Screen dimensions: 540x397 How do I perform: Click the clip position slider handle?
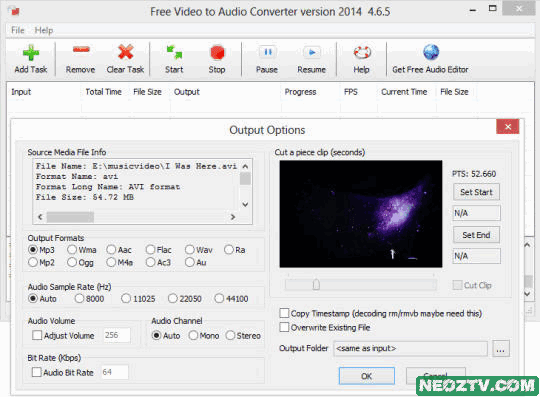coord(316,284)
